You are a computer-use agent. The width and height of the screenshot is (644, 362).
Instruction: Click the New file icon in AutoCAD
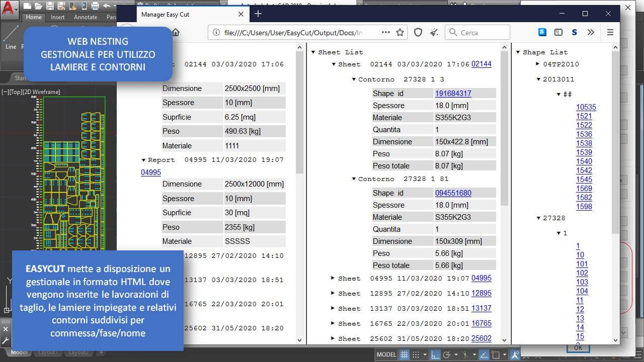tap(27, 6)
